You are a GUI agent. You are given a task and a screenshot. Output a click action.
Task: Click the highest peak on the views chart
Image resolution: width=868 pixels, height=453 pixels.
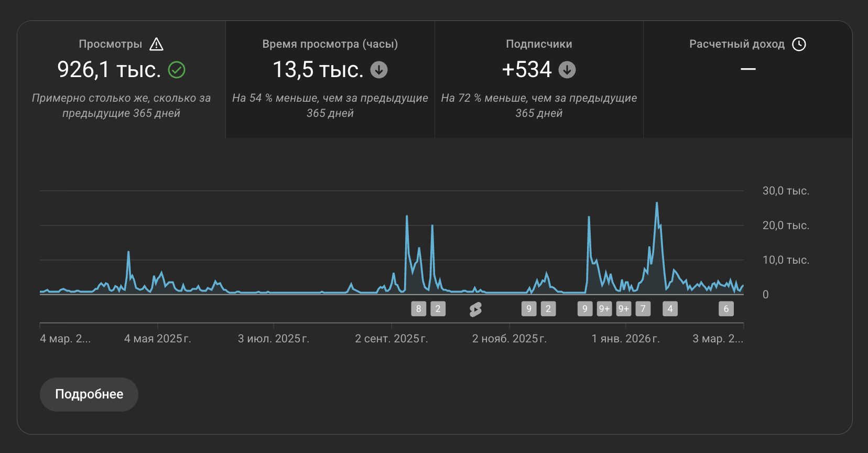(657, 203)
